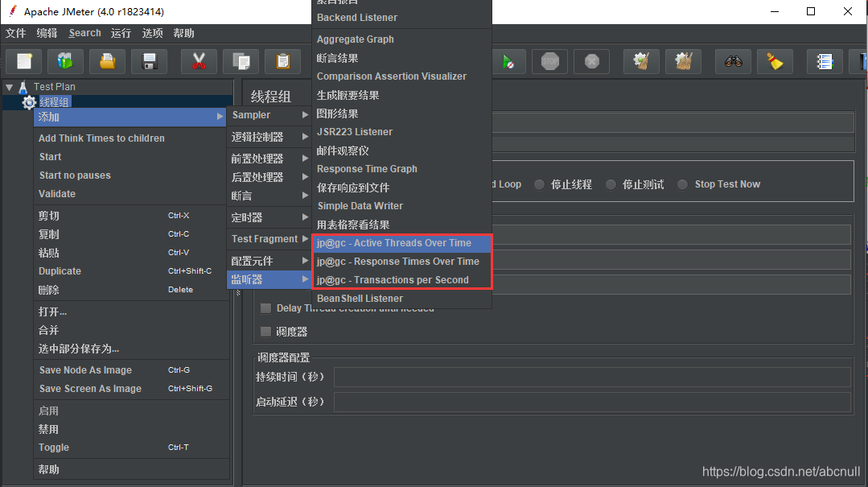Choose Comparison Assertion Visualizer
Screen dimensions: 868x487
tap(402, 76)
